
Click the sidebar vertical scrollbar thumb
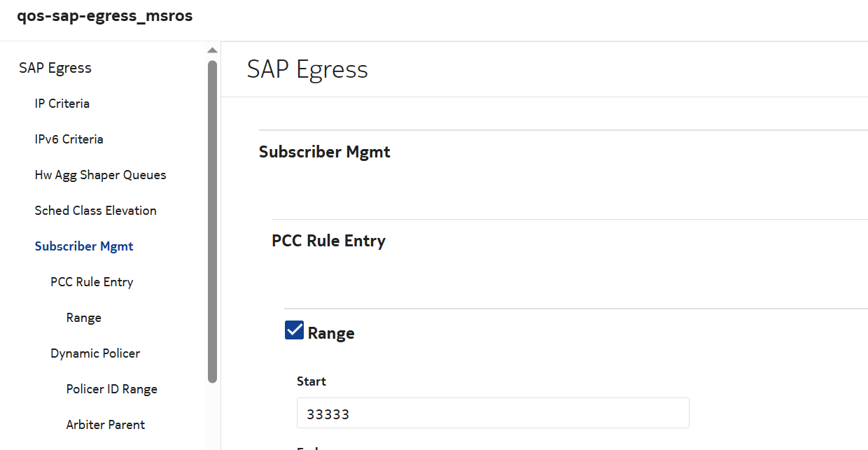click(x=212, y=220)
